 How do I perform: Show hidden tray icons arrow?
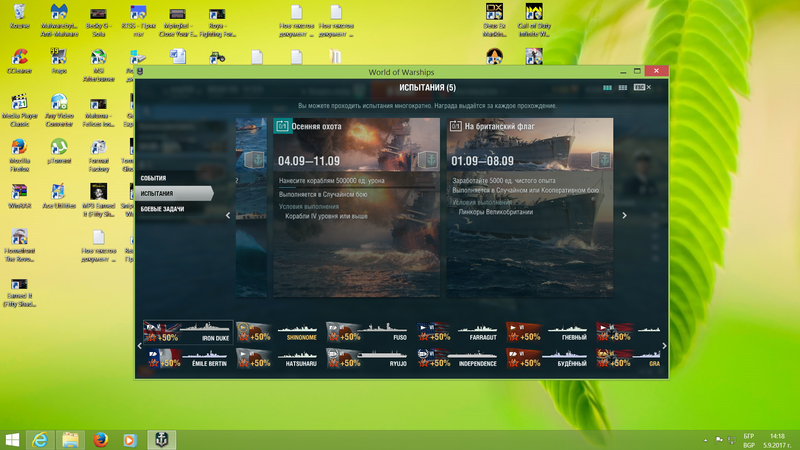(706, 440)
